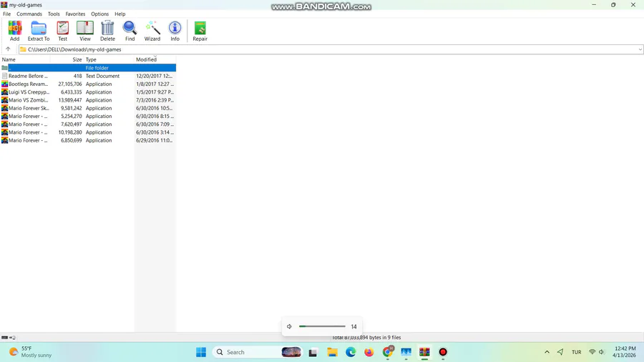644x362 pixels.
Task: Run the Test archive tool
Action: [62, 31]
